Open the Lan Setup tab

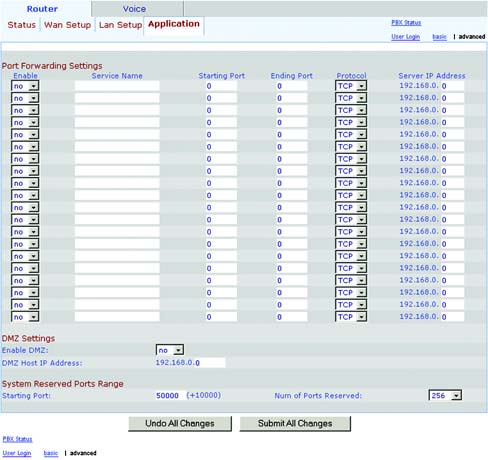(x=120, y=25)
